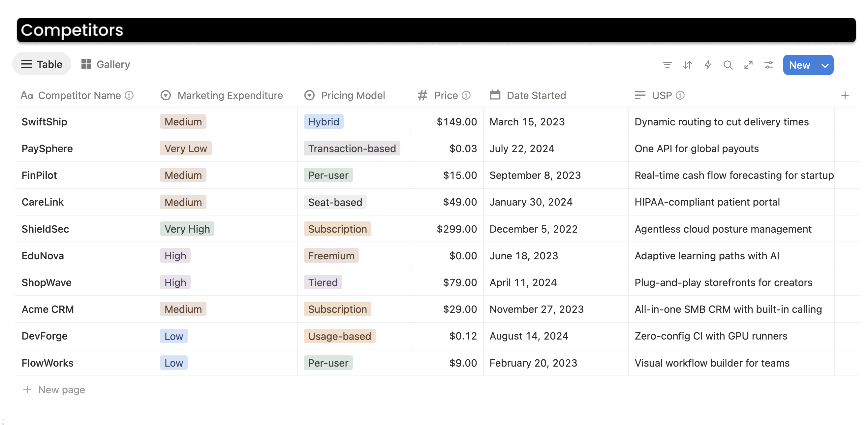Screen dimensions: 868x425
Task: Click the search magnifier icon
Action: click(728, 65)
